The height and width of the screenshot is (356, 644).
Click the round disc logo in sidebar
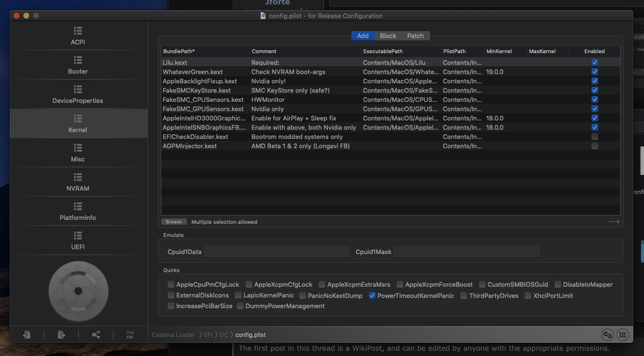78,291
